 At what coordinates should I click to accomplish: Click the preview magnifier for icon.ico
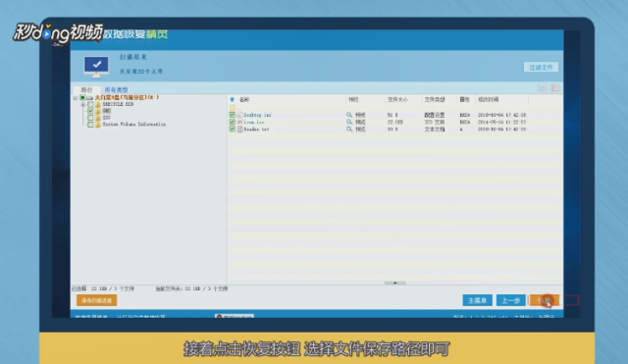349,122
